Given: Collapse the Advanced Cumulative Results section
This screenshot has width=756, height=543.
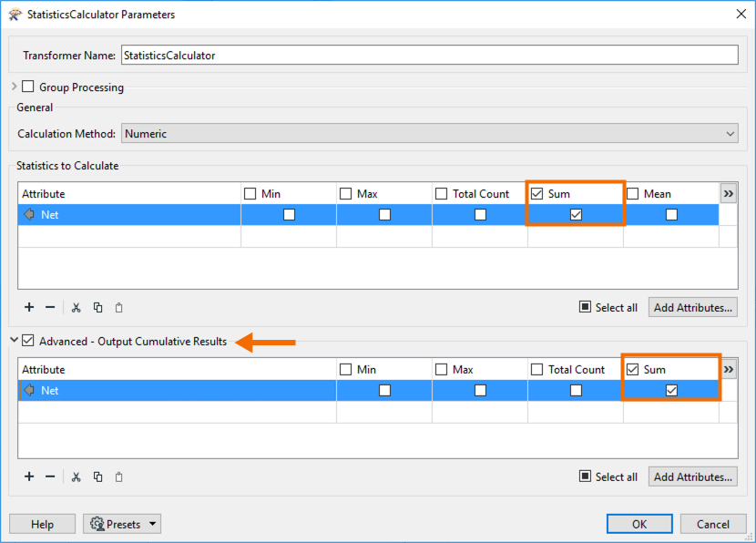Looking at the screenshot, I should point(14,340).
